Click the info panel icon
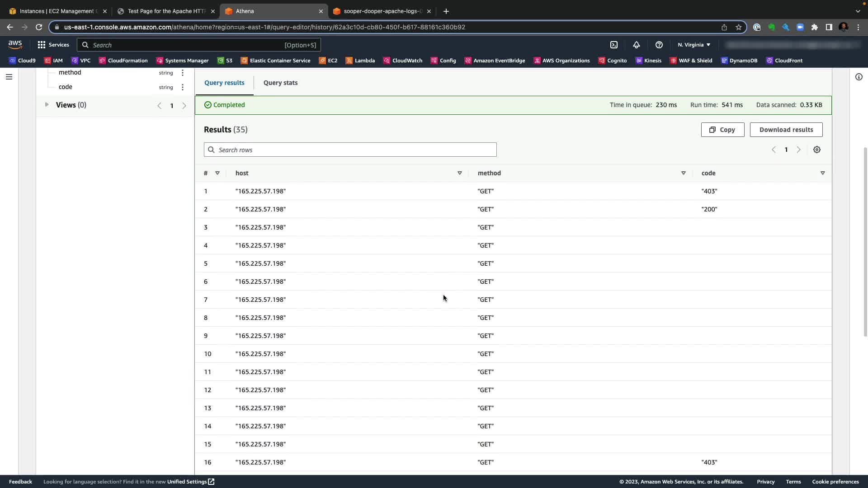 tap(859, 77)
